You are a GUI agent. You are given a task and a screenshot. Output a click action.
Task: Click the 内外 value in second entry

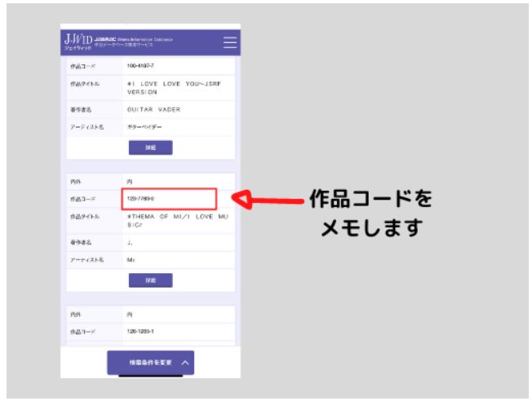pos(130,183)
